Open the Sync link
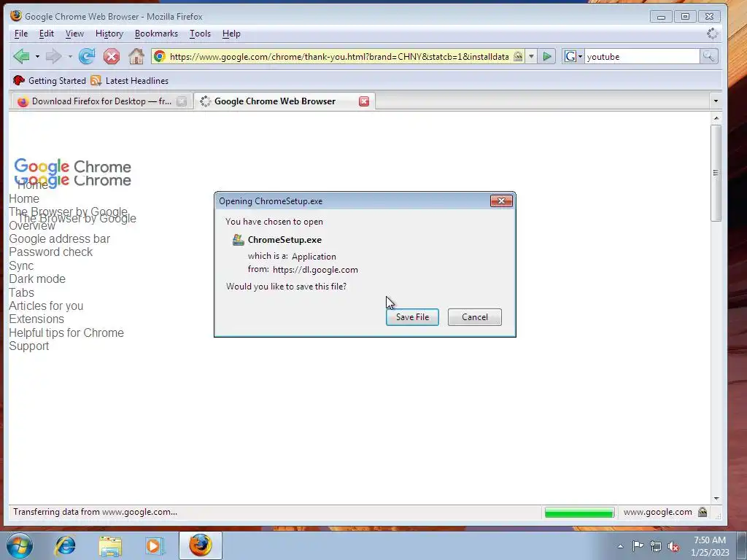 pyautogui.click(x=21, y=265)
